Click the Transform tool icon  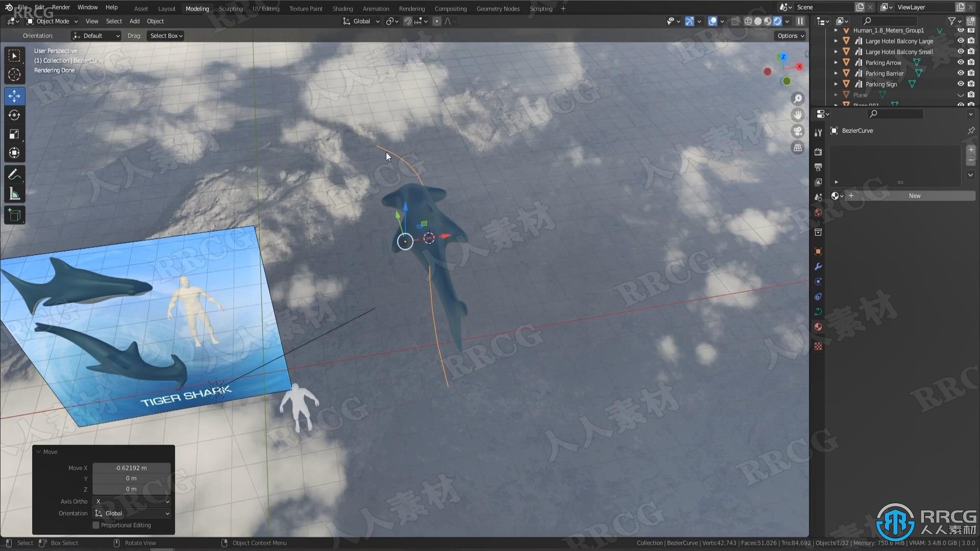(x=15, y=152)
